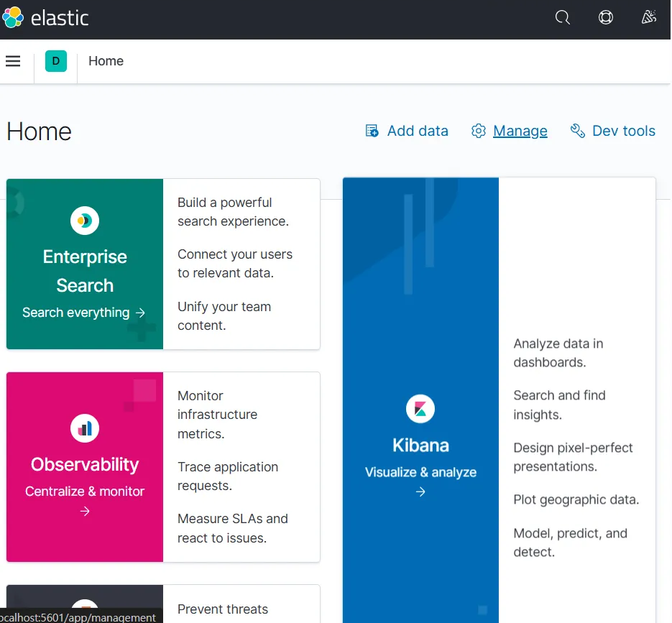Open the newsfeed celebration icon

pyautogui.click(x=649, y=17)
